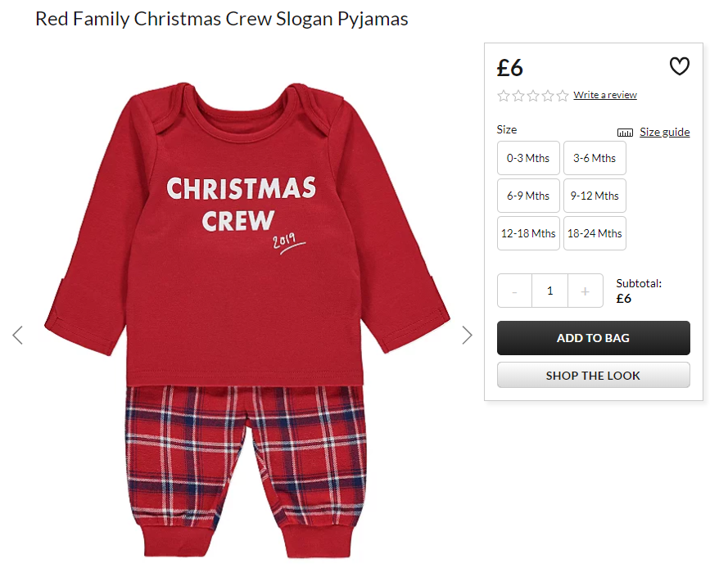Select size 3-6 Mths
Image resolution: width=728 pixels, height=568 pixels.
click(595, 158)
